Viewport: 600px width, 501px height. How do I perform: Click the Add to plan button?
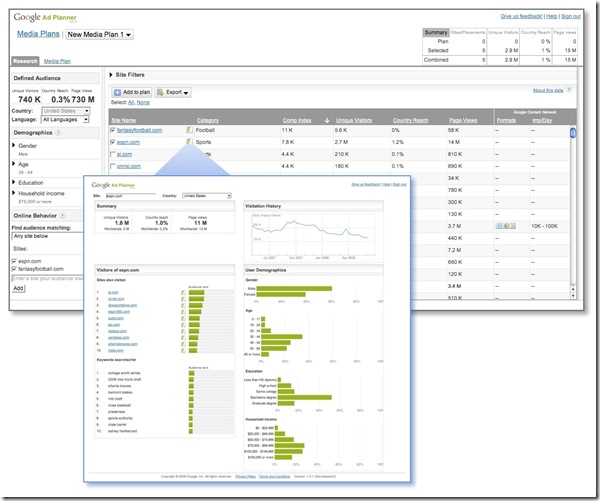tap(132, 92)
